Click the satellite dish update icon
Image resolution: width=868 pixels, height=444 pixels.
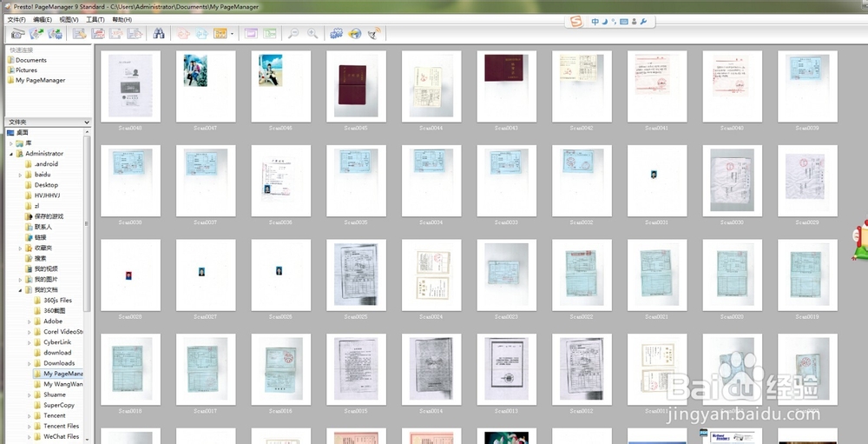click(x=374, y=34)
